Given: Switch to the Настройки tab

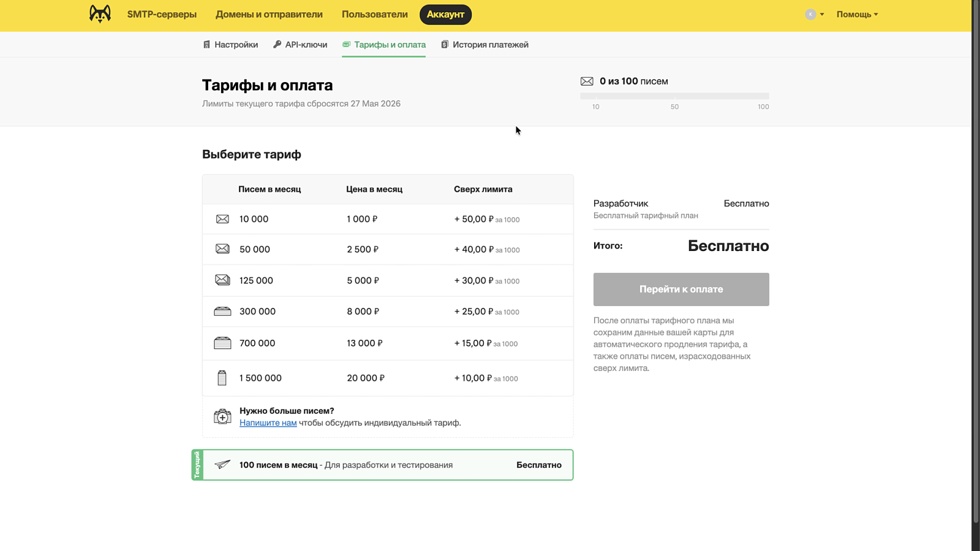Looking at the screenshot, I should pyautogui.click(x=230, y=45).
